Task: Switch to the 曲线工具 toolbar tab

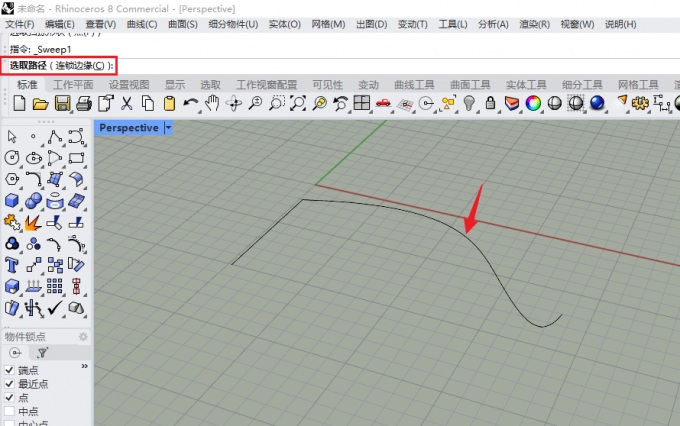Action: point(414,85)
